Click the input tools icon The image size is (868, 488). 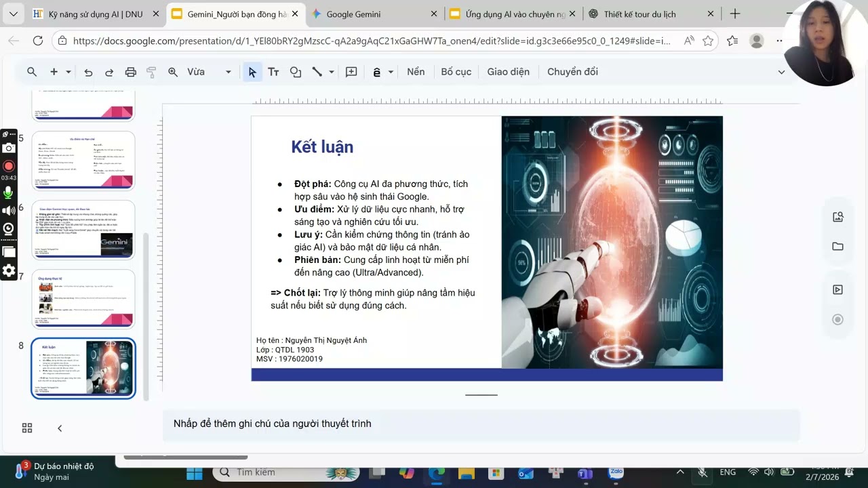point(377,72)
